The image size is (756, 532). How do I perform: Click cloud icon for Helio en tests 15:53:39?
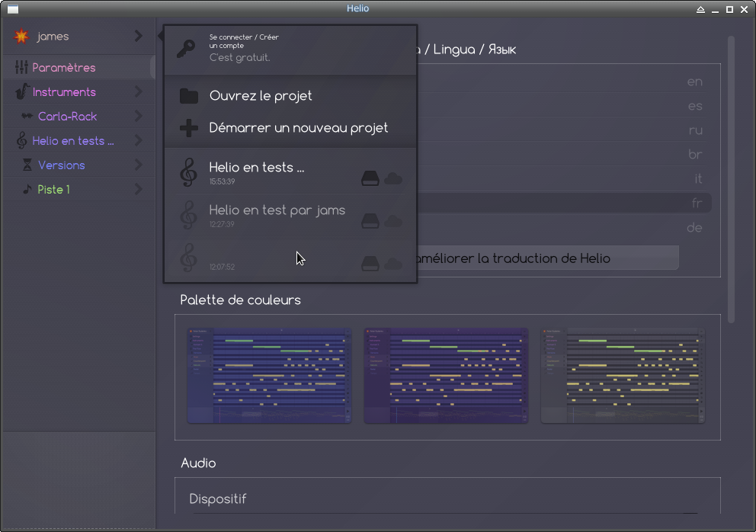click(x=393, y=178)
